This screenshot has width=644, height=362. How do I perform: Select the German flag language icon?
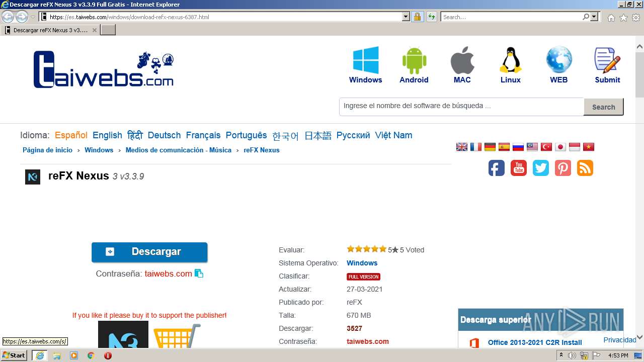pos(490,147)
